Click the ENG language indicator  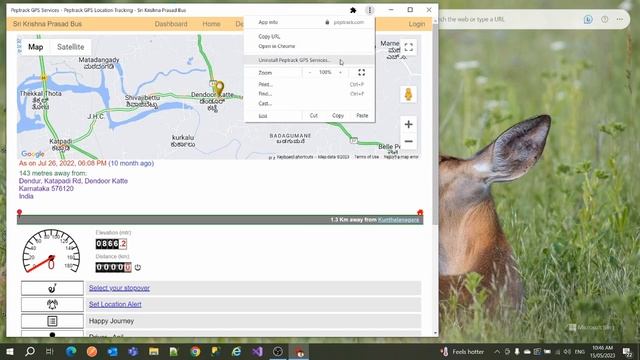click(579, 351)
